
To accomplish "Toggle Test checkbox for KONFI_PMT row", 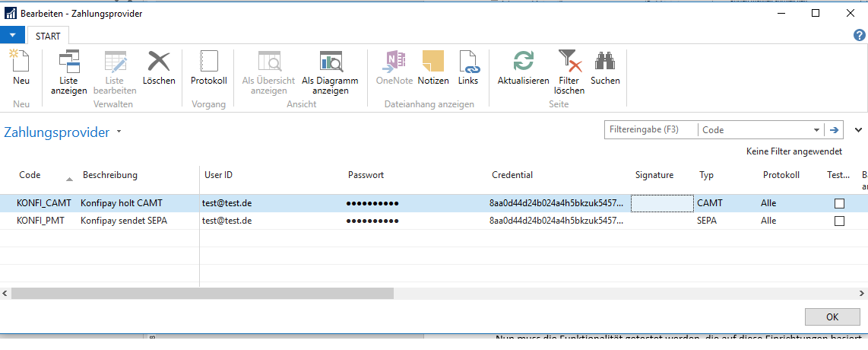I will [x=839, y=221].
